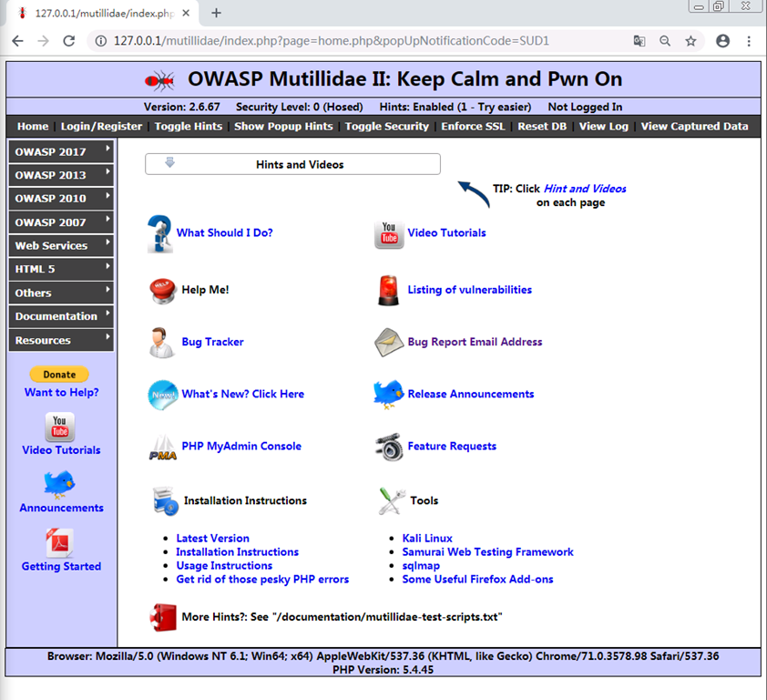Open the Samurai Web Testing Framework link

pos(487,552)
